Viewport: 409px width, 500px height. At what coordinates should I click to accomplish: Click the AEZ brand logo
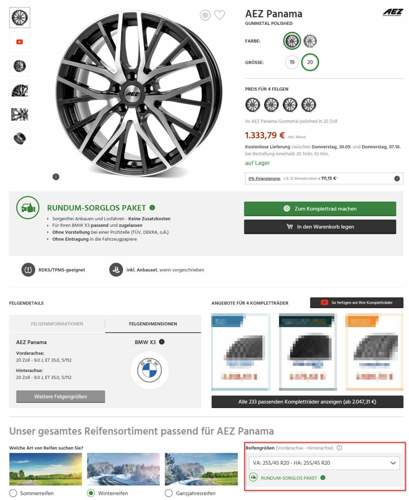point(393,12)
